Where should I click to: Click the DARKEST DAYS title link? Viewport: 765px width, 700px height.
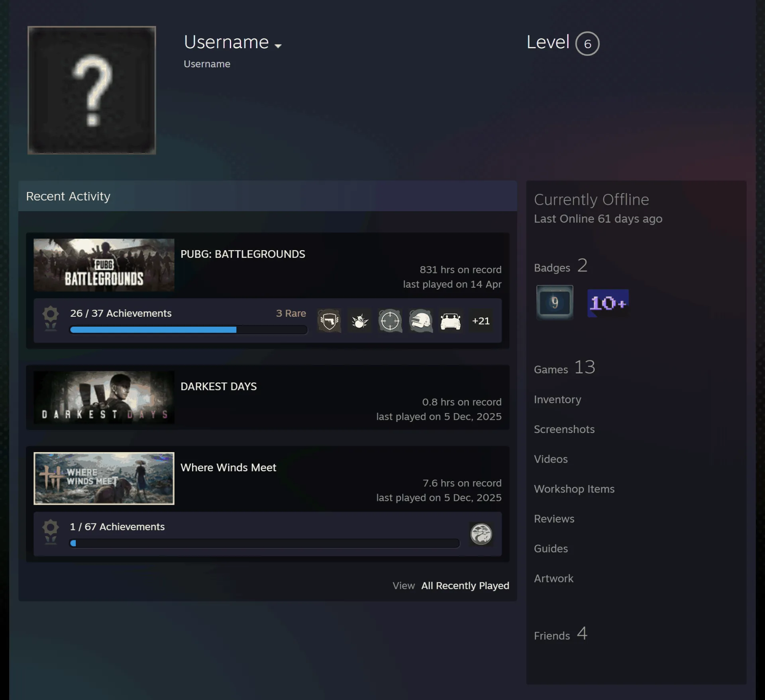(x=218, y=386)
